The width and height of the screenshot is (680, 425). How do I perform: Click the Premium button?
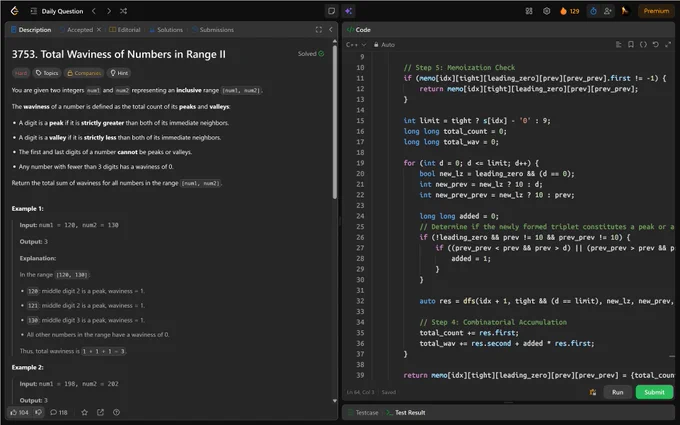(x=656, y=11)
